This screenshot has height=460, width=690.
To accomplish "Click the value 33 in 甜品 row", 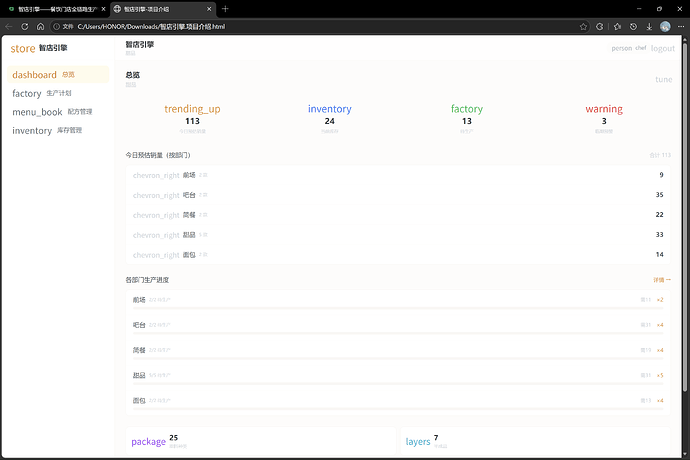I will click(659, 235).
